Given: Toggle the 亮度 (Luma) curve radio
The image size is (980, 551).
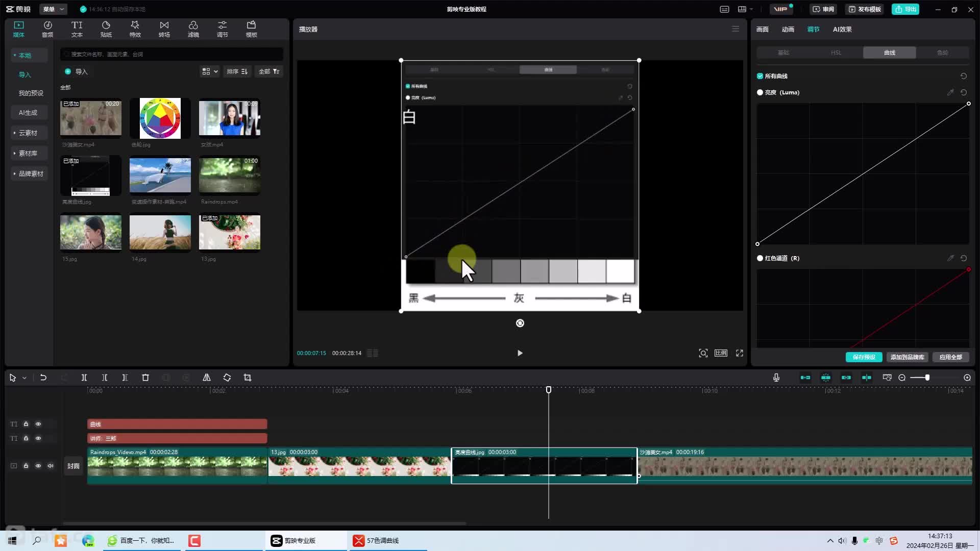Looking at the screenshot, I should (760, 92).
